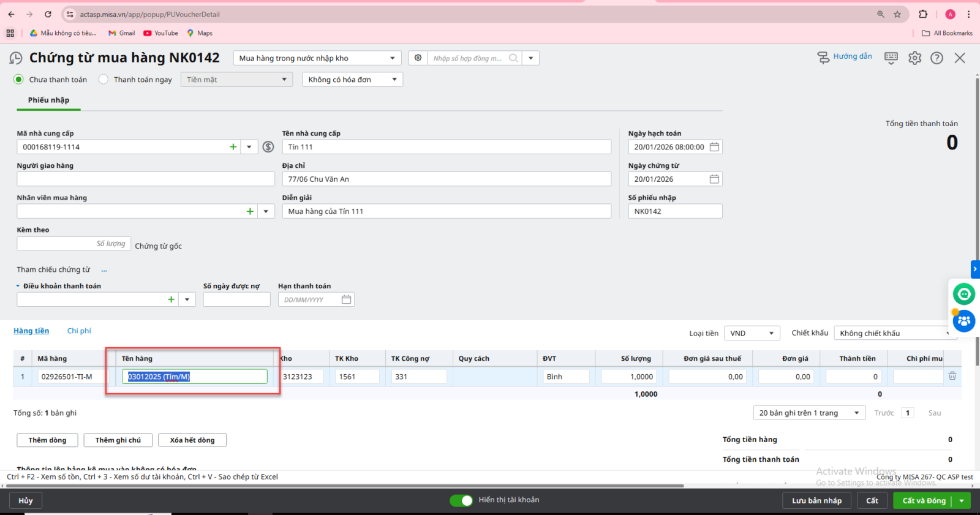980x515 pixels.
Task: Open the Loại tiền VND dropdown
Action: click(x=752, y=333)
